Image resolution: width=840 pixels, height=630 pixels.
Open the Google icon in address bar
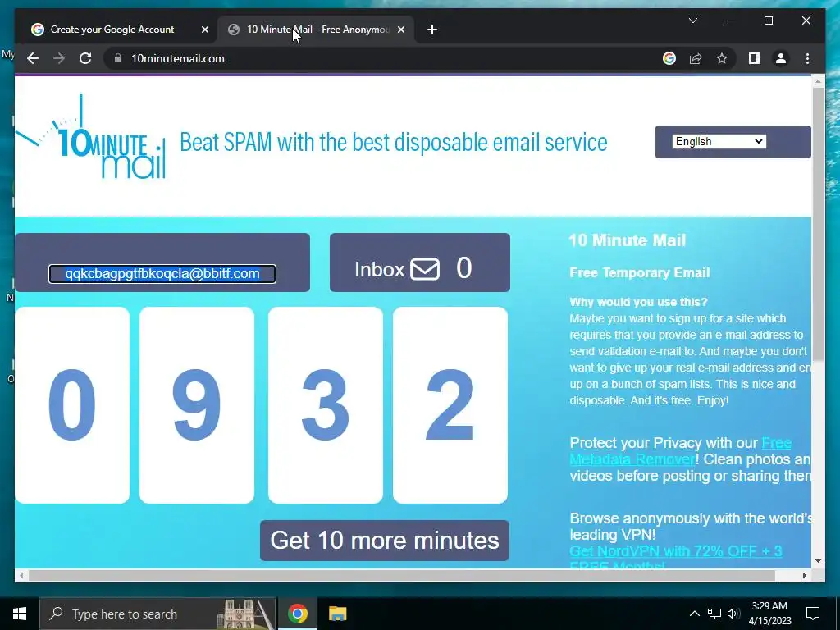(669, 58)
